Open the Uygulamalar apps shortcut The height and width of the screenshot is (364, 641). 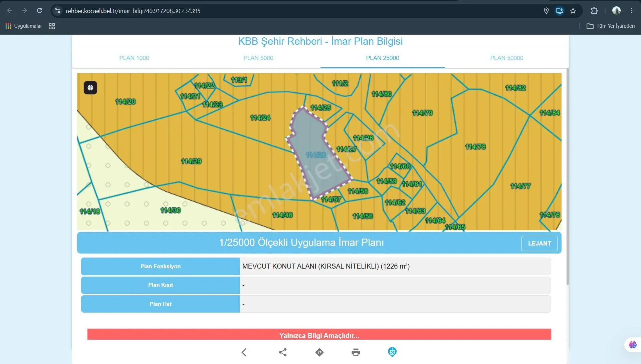pyautogui.click(x=24, y=26)
